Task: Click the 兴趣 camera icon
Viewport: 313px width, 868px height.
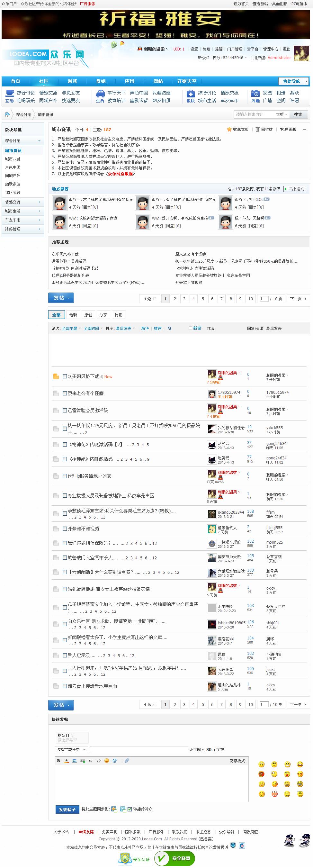Action: [x=256, y=93]
